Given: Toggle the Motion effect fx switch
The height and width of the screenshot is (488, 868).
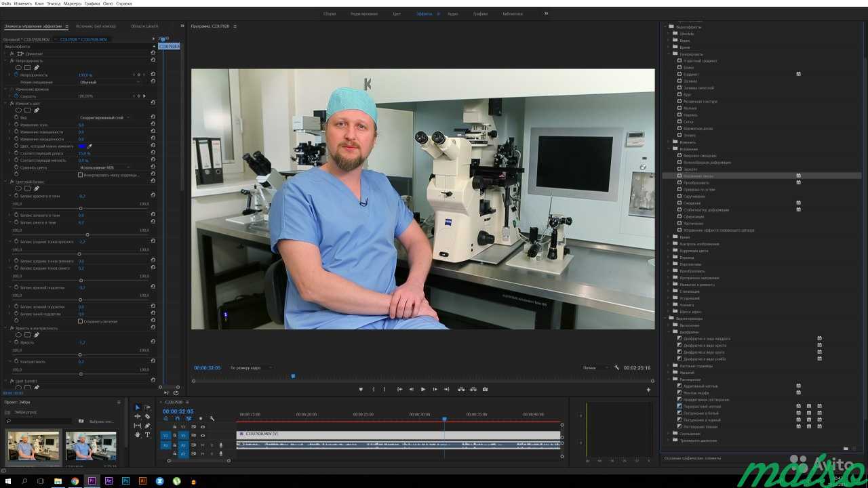Looking at the screenshot, I should tap(12, 54).
